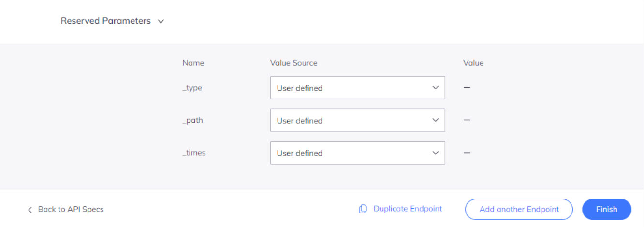Click the Reserved Parameters section title
This screenshot has width=644, height=227.
click(105, 21)
